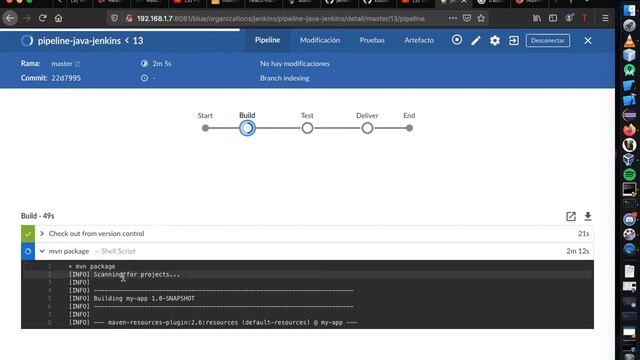The width and height of the screenshot is (640, 360).
Task: Open the browser home page
Action: tap(58, 18)
